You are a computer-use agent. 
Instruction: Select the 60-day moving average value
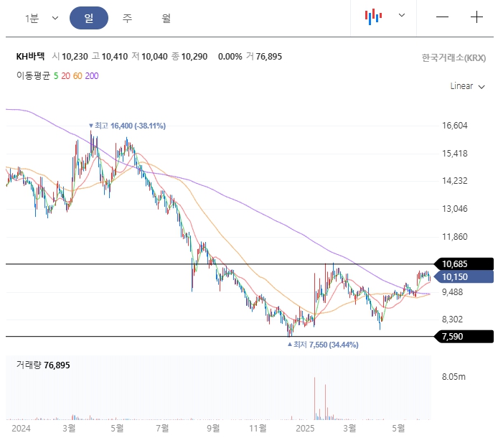[77, 76]
